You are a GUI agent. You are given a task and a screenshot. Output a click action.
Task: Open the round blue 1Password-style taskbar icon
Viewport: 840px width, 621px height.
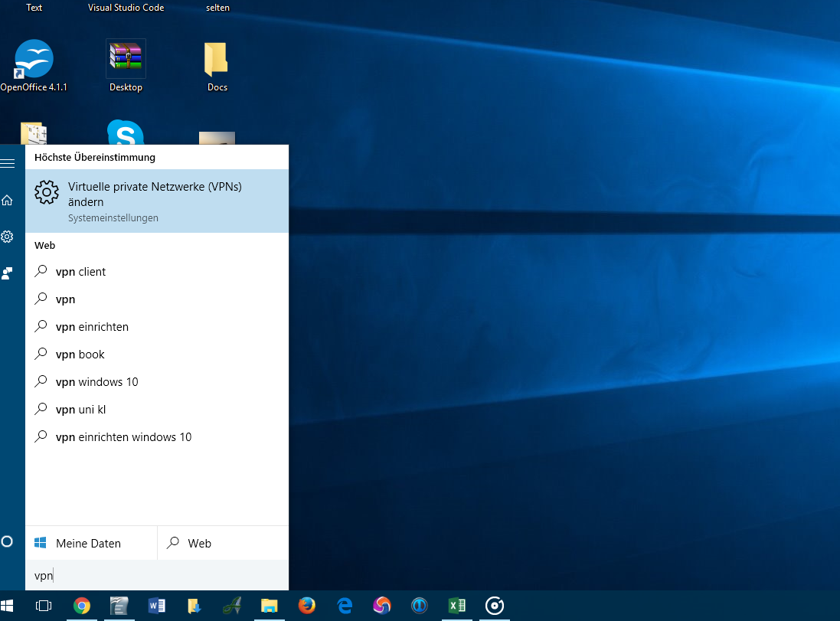pos(420,606)
